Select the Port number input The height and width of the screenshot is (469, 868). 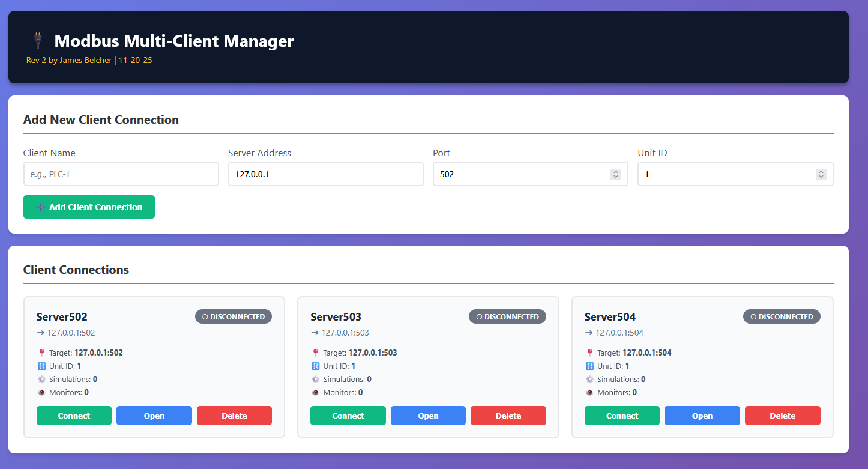(x=531, y=174)
